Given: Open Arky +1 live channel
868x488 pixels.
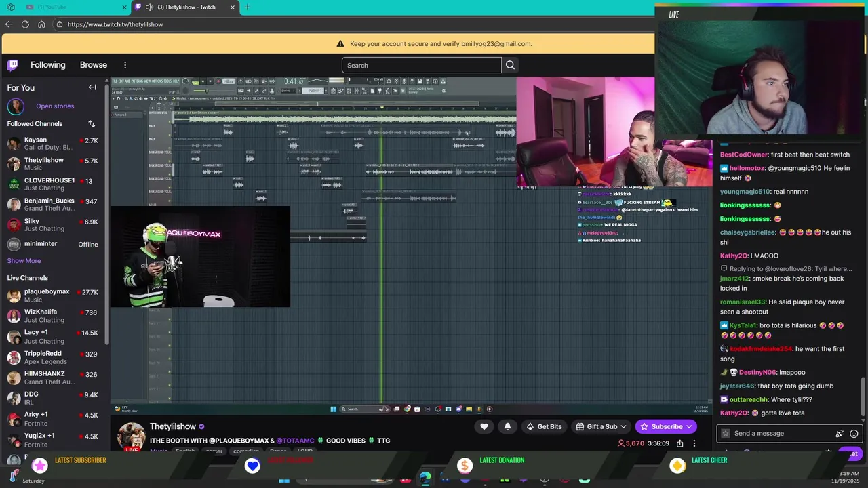Looking at the screenshot, I should click(53, 419).
